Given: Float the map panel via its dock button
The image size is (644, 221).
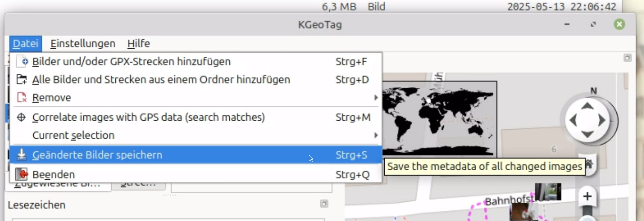Looking at the screenshot, I should pos(627,58).
